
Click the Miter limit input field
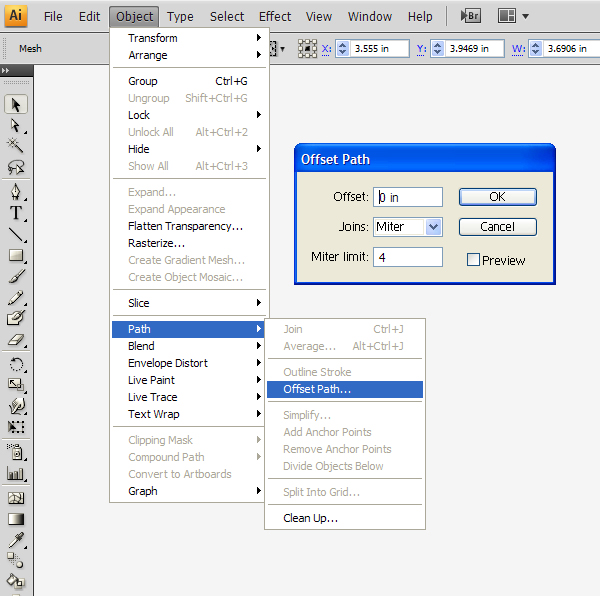[408, 257]
